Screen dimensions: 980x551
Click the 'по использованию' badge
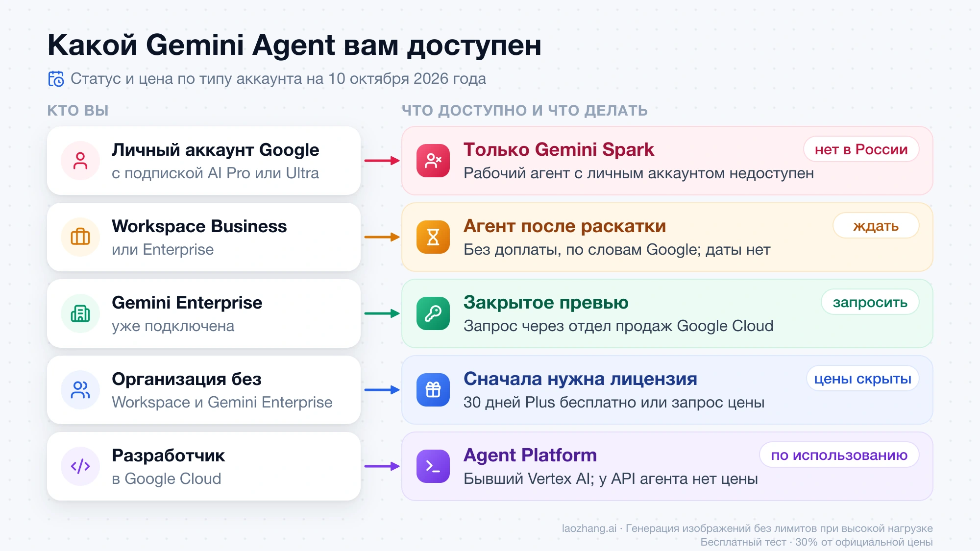tap(839, 455)
